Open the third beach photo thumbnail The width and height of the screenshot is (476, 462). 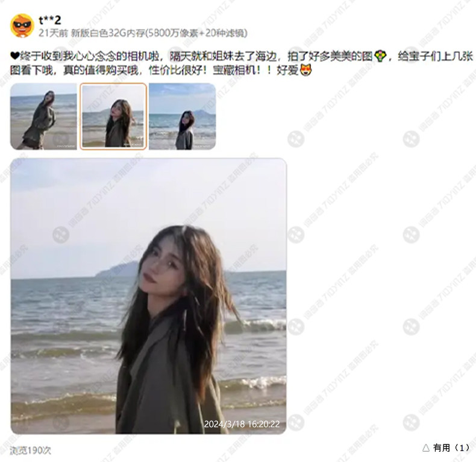(x=183, y=116)
